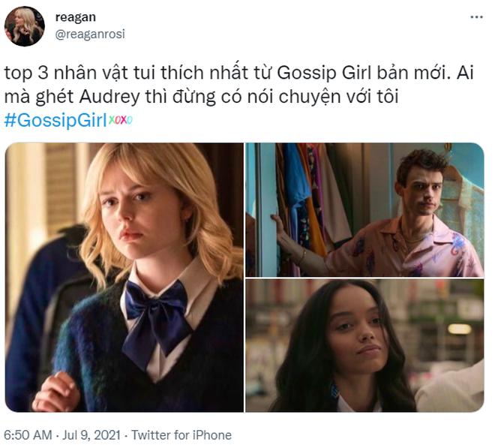Open the "reagan" display name profile link
The width and height of the screenshot is (495, 448).
click(x=76, y=17)
